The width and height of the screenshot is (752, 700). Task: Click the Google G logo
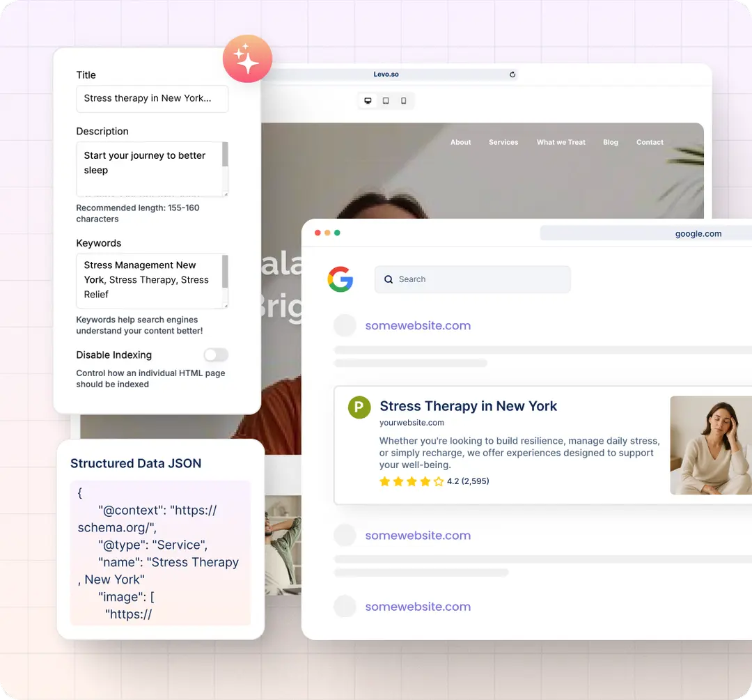(x=340, y=279)
